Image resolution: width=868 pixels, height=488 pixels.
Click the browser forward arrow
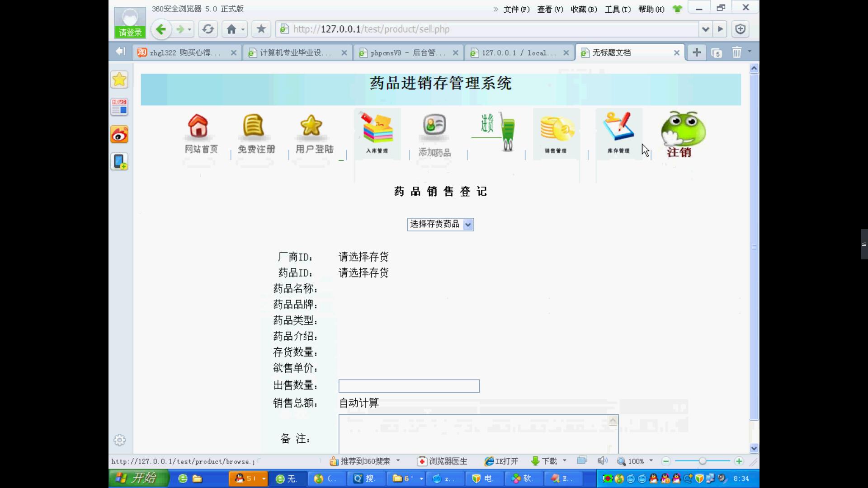(180, 29)
